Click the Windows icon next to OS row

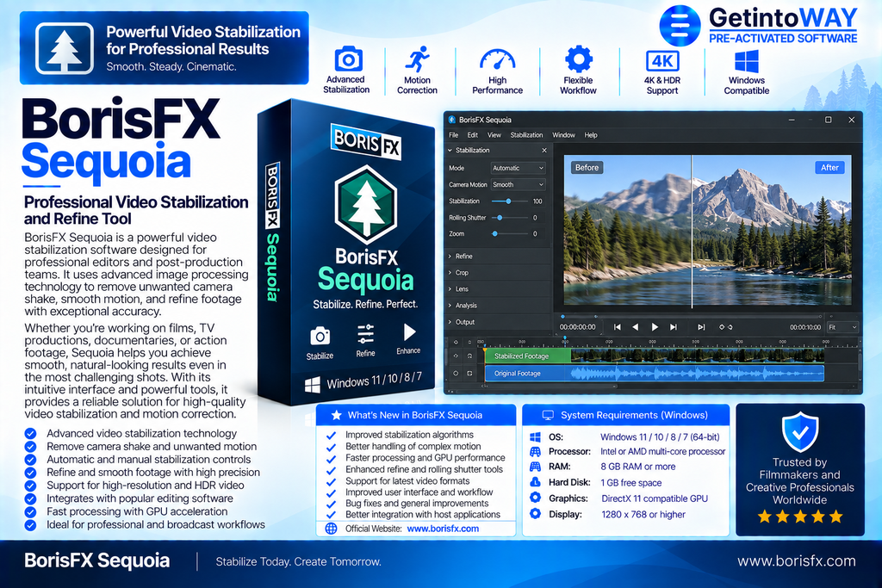pos(535,436)
